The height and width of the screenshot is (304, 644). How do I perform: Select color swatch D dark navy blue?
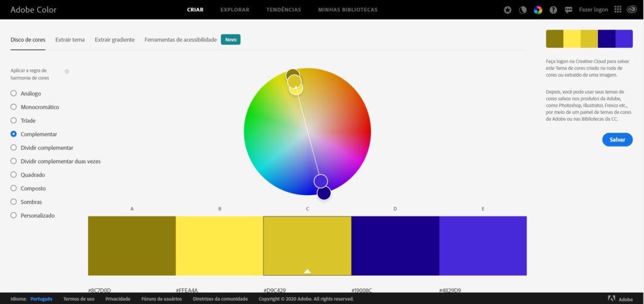(x=395, y=245)
